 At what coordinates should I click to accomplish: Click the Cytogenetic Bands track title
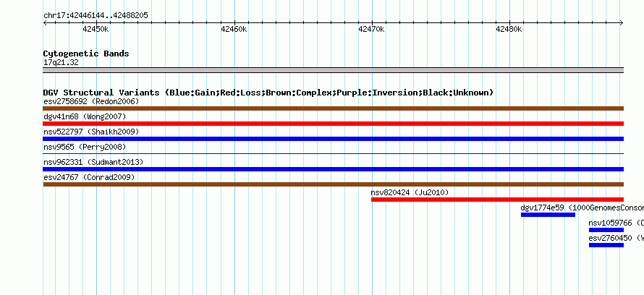point(86,54)
